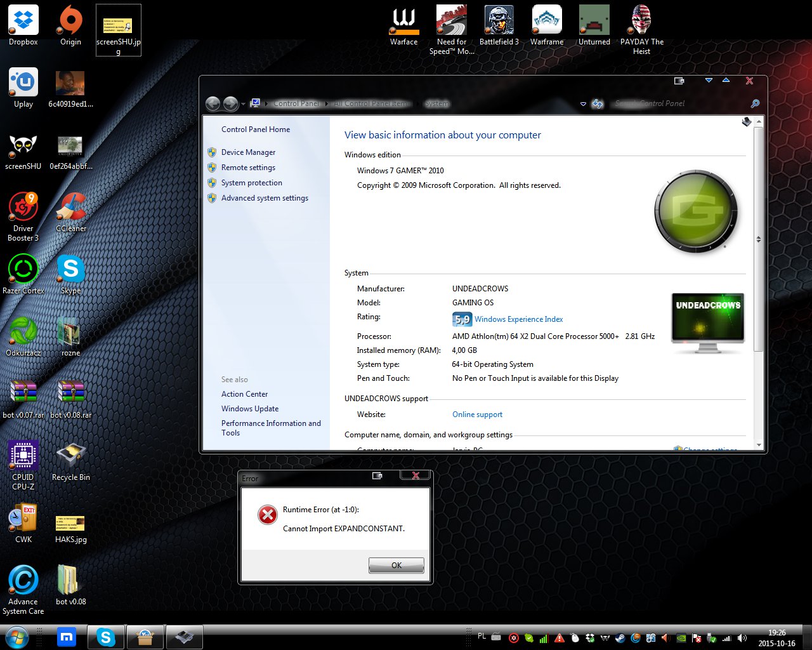
Task: Follow the Online support website link
Action: 477,415
